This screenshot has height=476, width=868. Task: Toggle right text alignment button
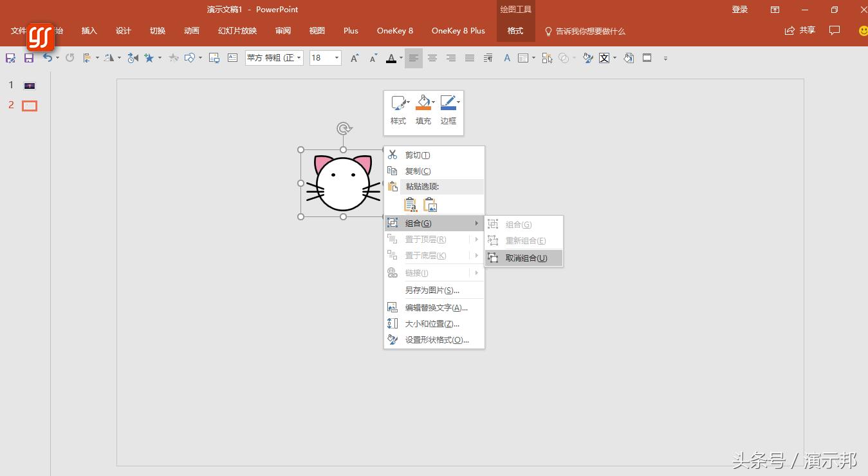click(x=451, y=58)
